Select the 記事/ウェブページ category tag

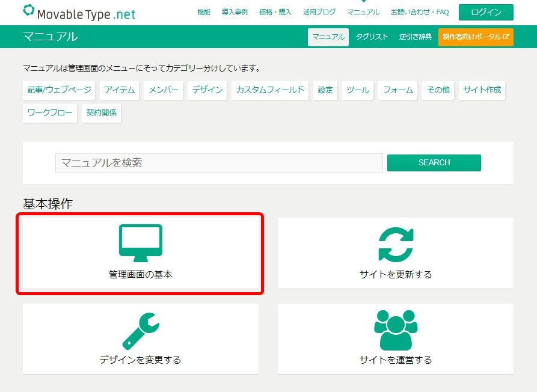[59, 90]
